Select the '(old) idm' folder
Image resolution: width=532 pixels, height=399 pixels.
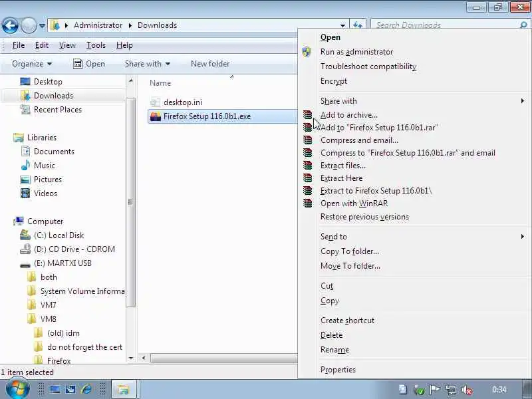63,333
